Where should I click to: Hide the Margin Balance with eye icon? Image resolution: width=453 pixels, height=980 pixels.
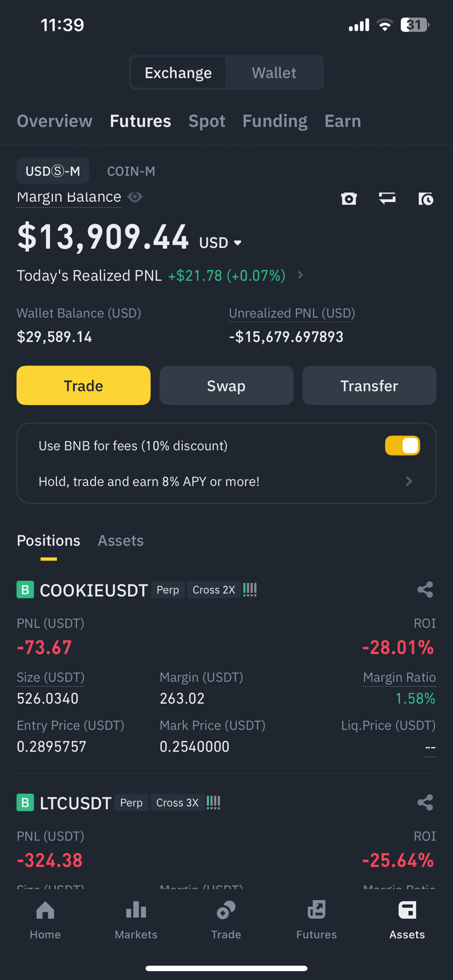pyautogui.click(x=135, y=197)
